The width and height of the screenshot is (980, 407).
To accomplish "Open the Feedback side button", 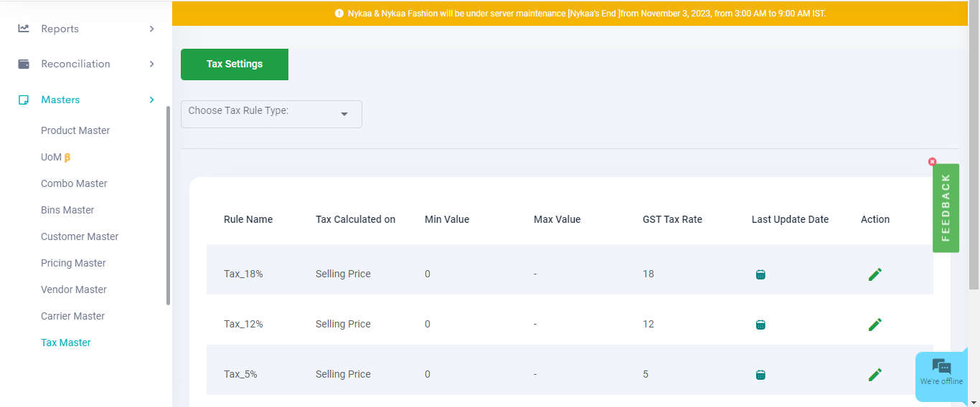I will coord(946,208).
